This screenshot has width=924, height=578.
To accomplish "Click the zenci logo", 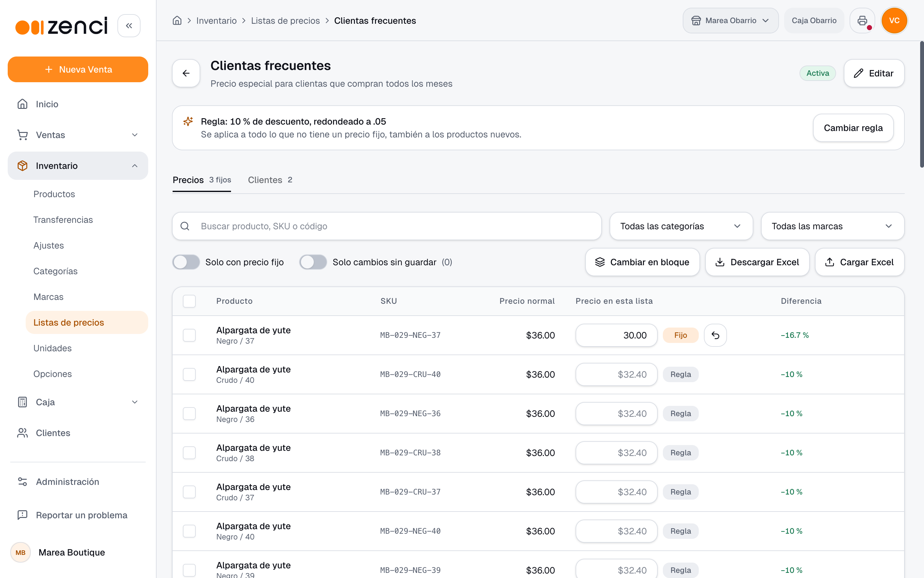I will click(62, 26).
